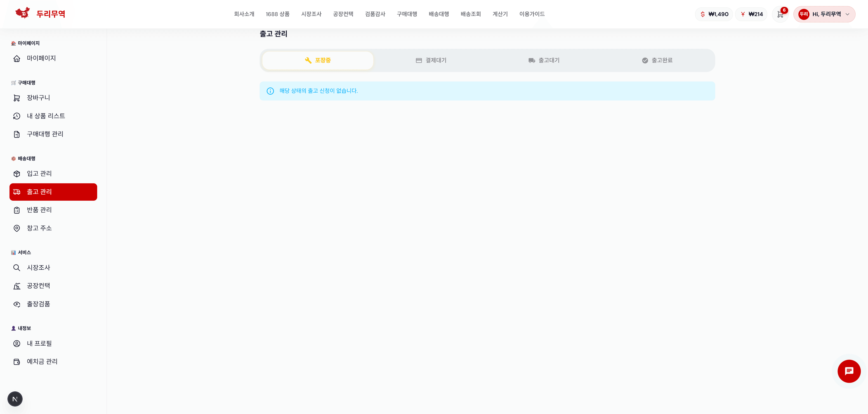Keep the 포장중 filter selected
The width and height of the screenshot is (868, 414).
(317, 60)
